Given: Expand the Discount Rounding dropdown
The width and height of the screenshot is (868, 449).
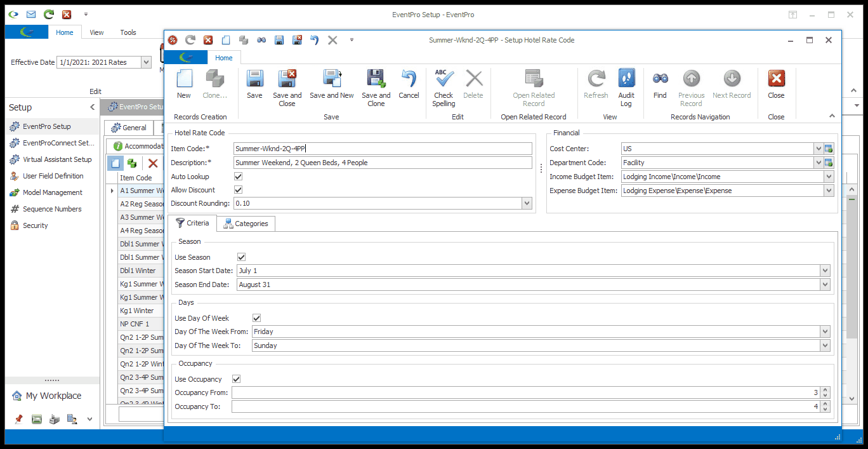Looking at the screenshot, I should click(x=527, y=203).
